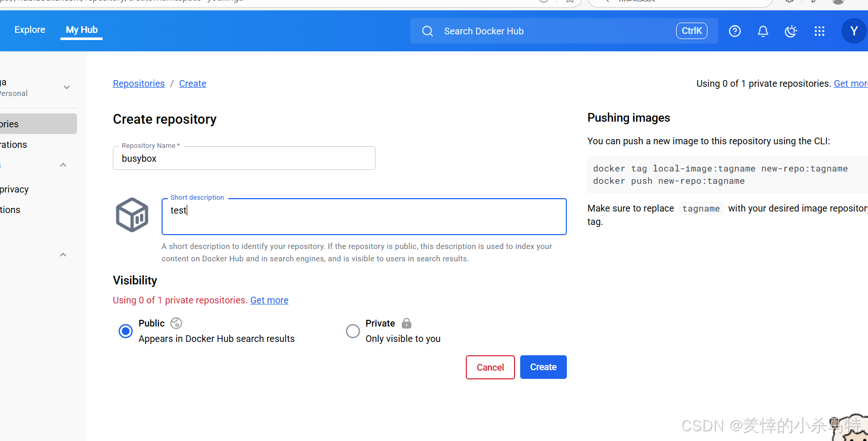This screenshot has height=441, width=868.
Task: Click the Pushing images heading
Action: tap(628, 118)
